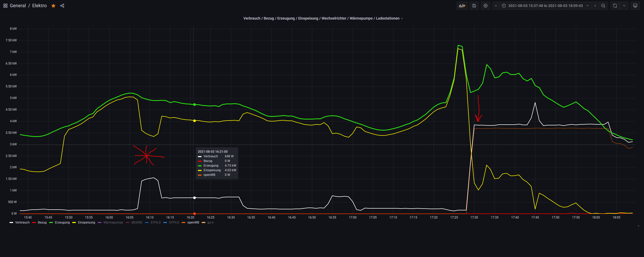Star the Elektro dashboard
This screenshot has width=644, height=257.
click(x=53, y=6)
